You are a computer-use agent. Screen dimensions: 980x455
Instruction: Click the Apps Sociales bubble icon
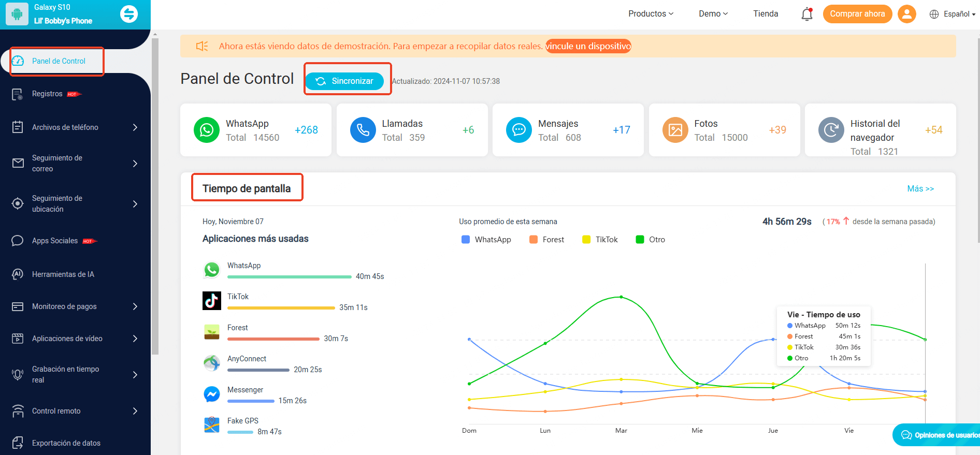coord(18,241)
